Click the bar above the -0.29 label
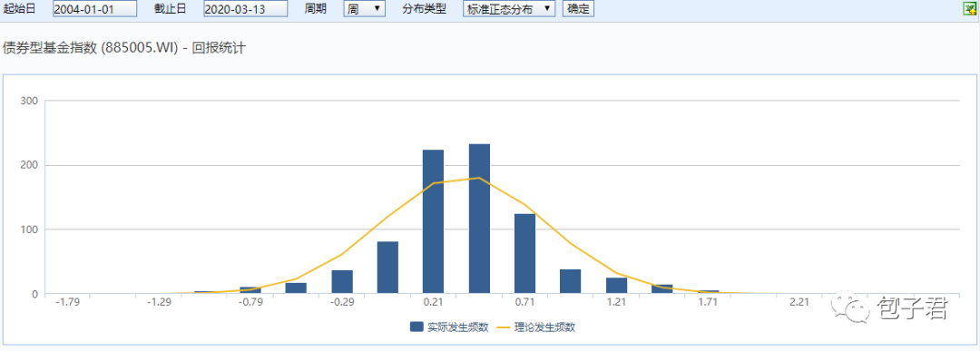980x351 pixels. (342, 282)
